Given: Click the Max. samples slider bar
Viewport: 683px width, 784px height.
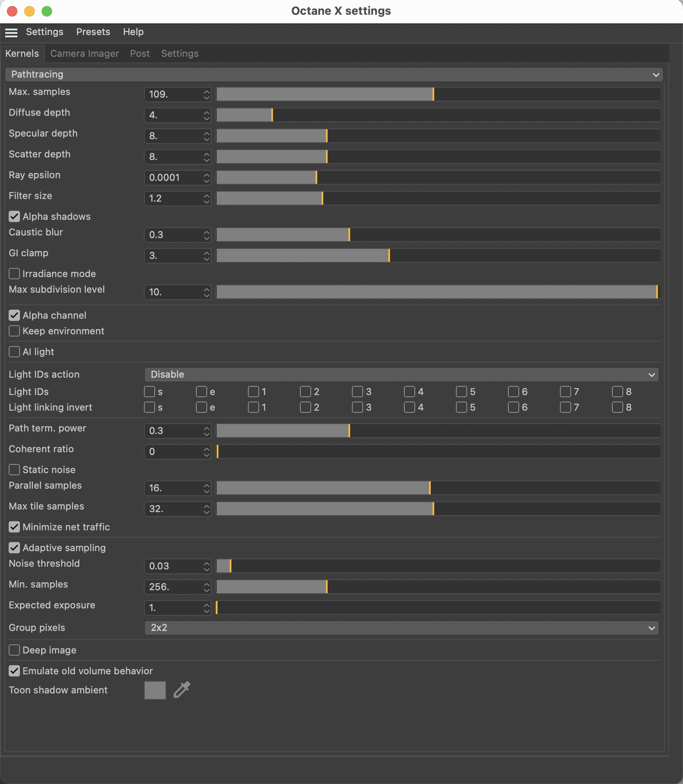Looking at the screenshot, I should (439, 94).
